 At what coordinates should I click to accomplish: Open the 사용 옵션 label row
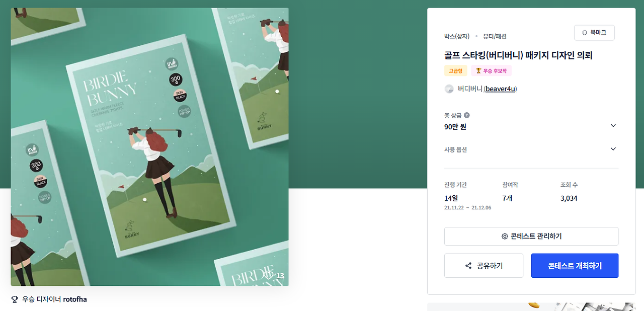531,149
